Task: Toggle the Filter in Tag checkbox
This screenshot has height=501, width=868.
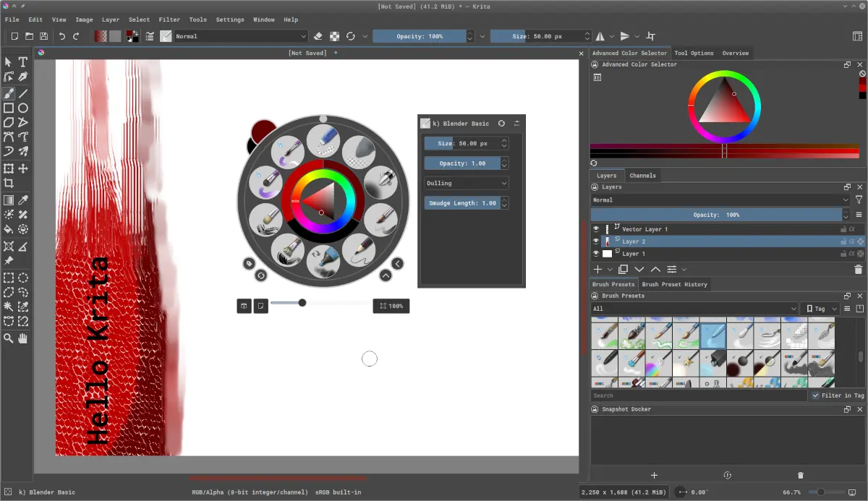Action: pos(815,395)
